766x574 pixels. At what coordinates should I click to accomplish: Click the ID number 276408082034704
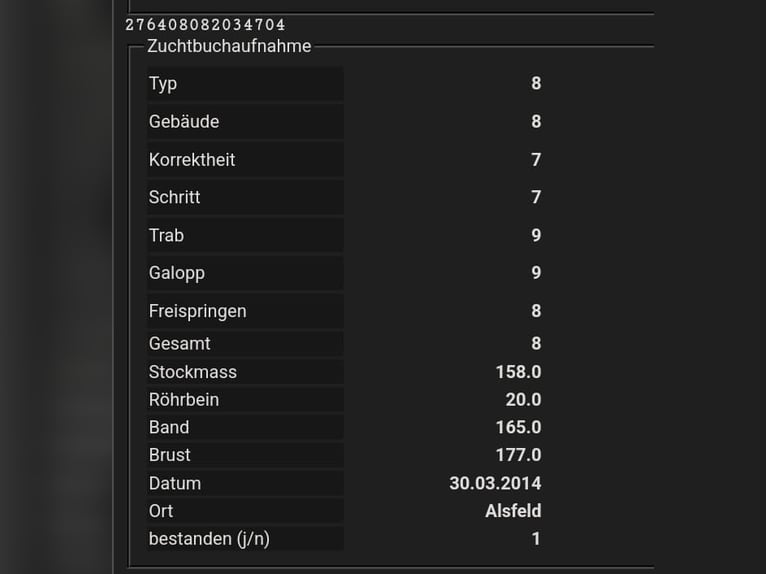click(205, 25)
